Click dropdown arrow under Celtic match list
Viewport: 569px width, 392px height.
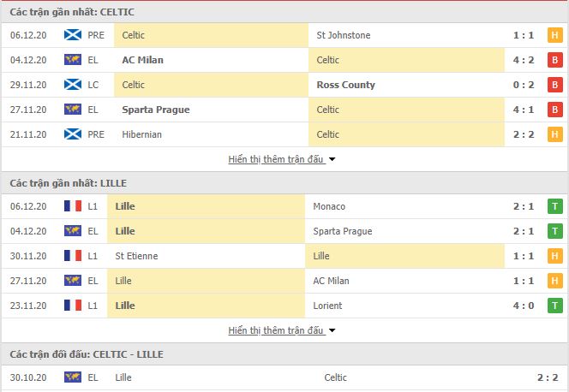point(332,159)
